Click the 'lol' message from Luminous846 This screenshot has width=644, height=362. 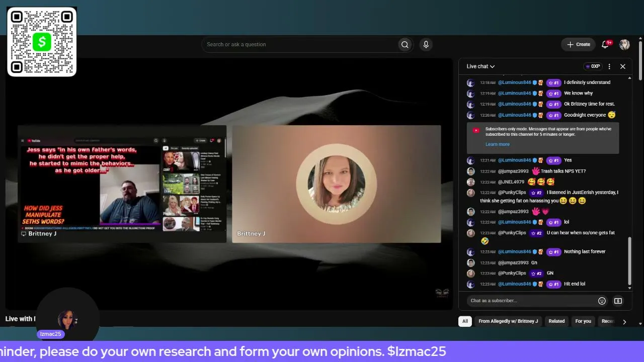click(567, 222)
